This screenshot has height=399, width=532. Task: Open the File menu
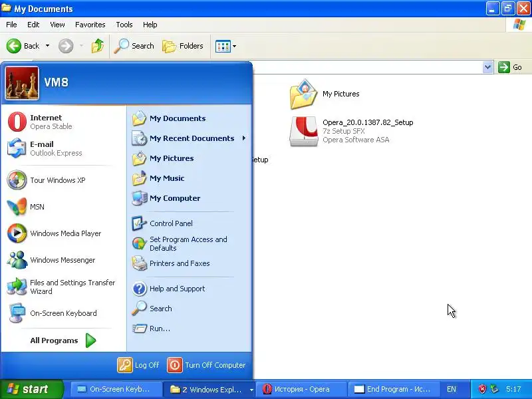11,25
